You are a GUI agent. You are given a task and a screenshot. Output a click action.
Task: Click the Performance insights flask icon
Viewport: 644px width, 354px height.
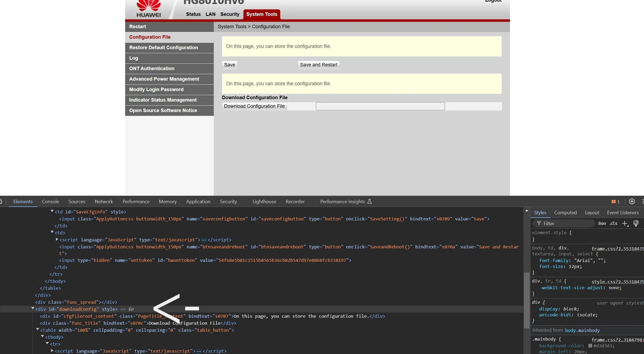click(x=370, y=201)
